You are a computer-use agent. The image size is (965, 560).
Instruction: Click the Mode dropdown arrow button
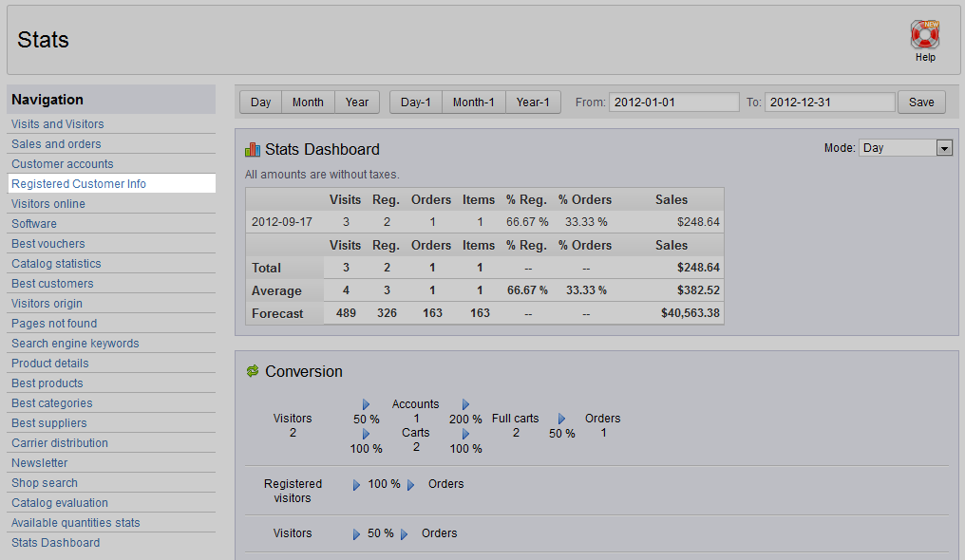pyautogui.click(x=944, y=147)
